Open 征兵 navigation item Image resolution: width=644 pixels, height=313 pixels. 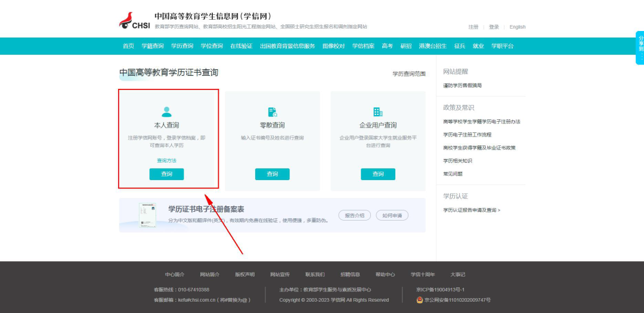click(x=460, y=46)
